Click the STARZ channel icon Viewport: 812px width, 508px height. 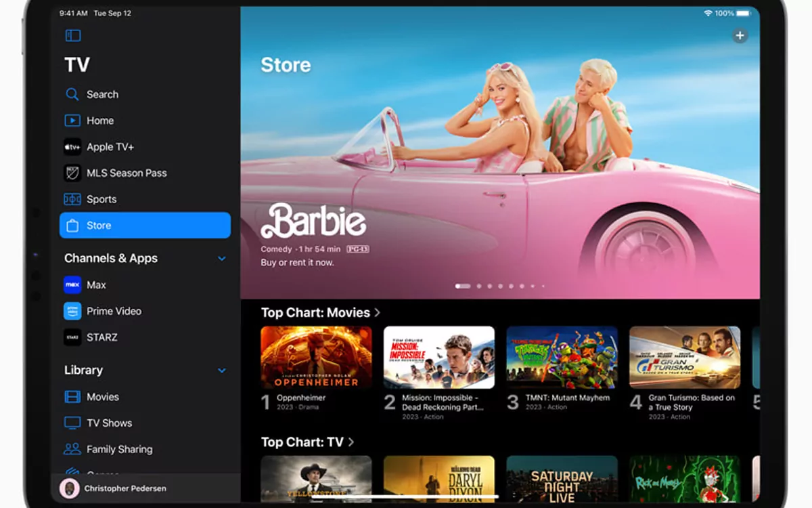(x=72, y=337)
